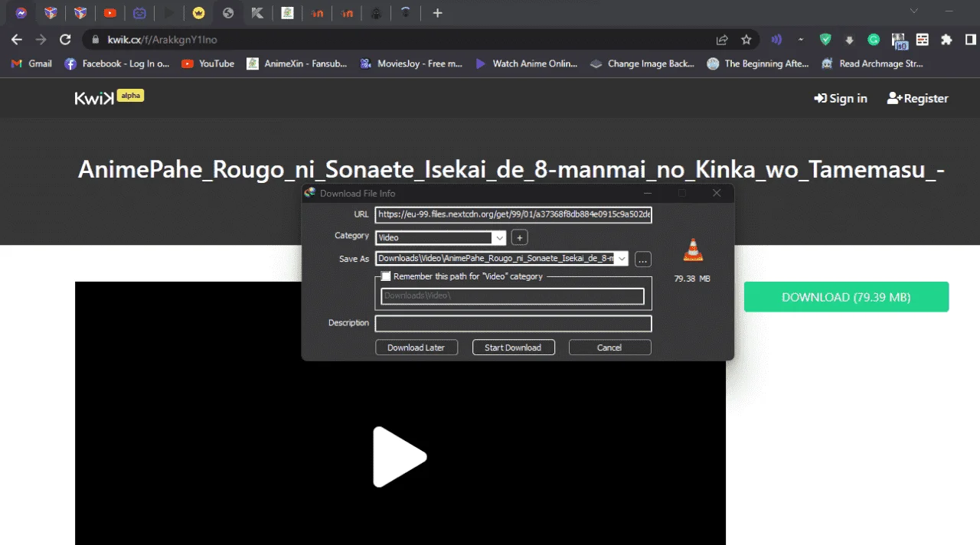The height and width of the screenshot is (545, 980).
Task: Switch to the Messenger tab
Action: point(21,13)
